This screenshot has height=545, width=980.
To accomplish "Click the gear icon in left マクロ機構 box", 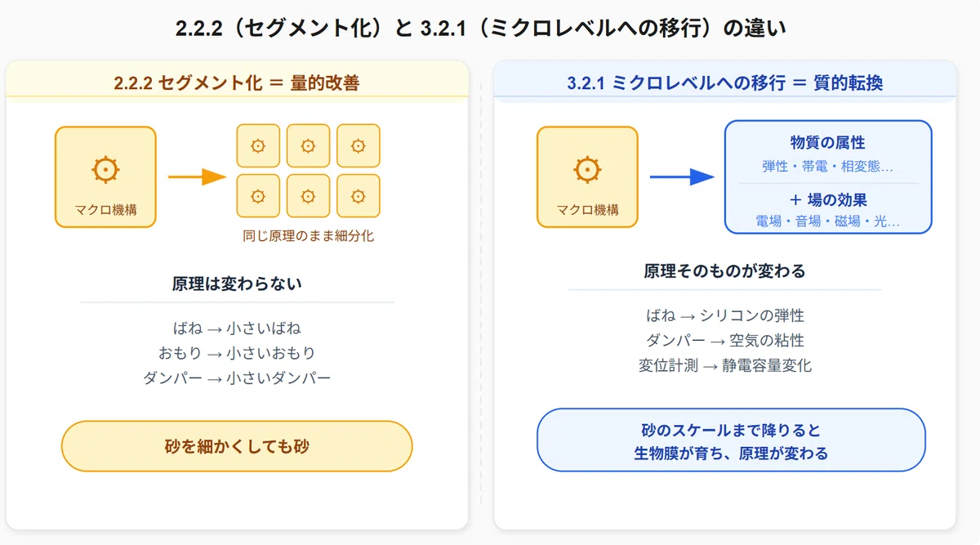I will tap(105, 169).
